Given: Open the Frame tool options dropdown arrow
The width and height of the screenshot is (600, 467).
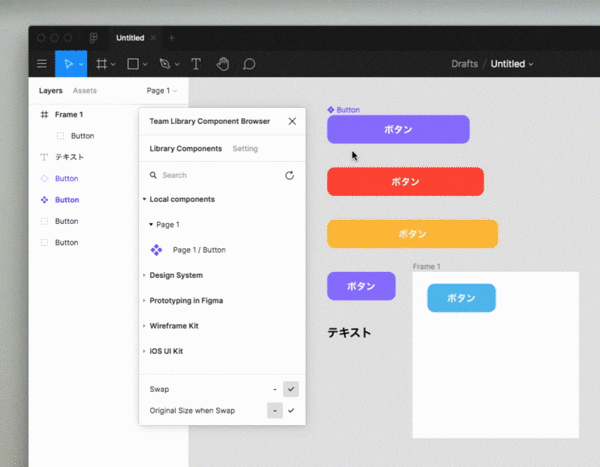Looking at the screenshot, I should coord(113,64).
